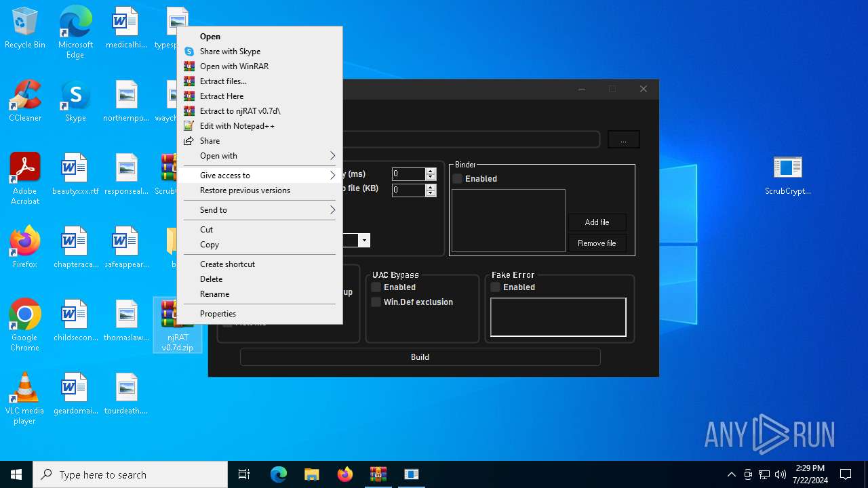Choose Share with Skype
The width and height of the screenshot is (868, 488).
(x=260, y=52)
